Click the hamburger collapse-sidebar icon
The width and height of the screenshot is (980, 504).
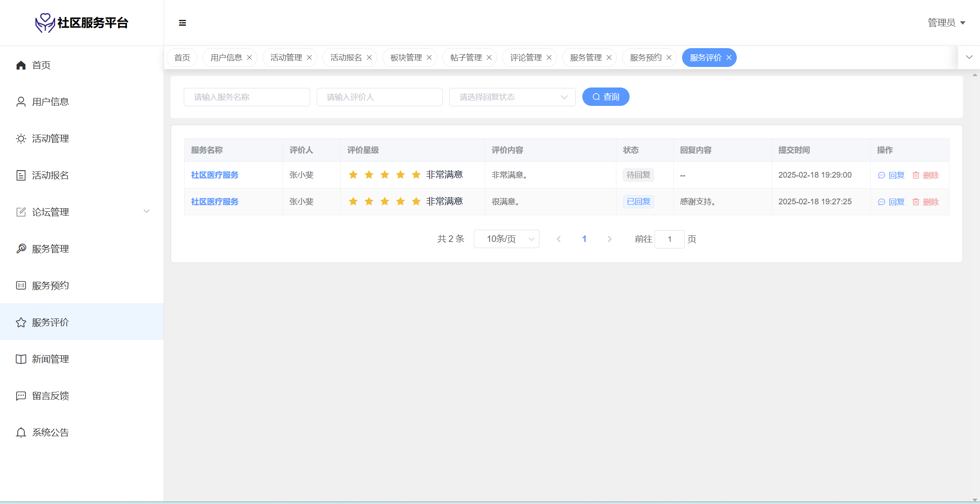pos(182,23)
